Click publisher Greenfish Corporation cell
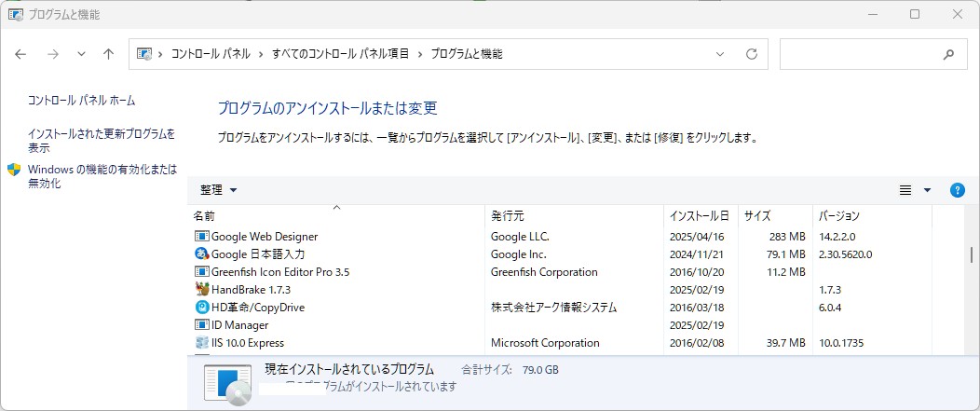The image size is (980, 411). click(x=544, y=271)
